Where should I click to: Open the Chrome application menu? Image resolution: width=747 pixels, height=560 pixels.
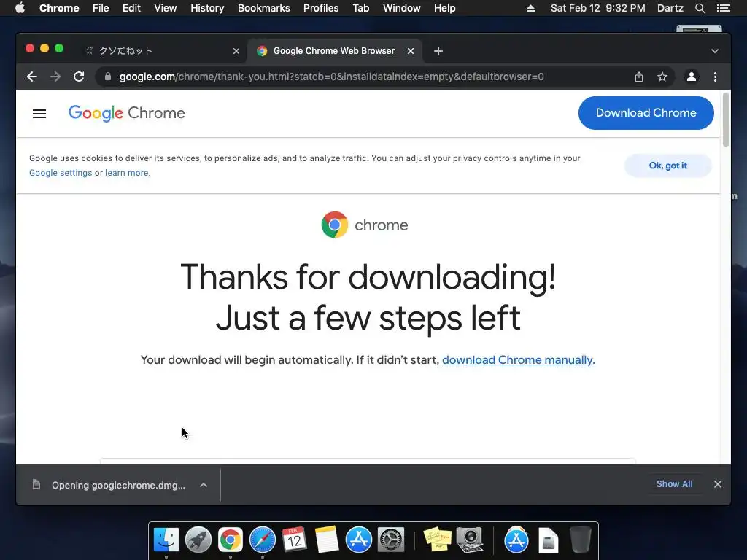[x=59, y=8]
